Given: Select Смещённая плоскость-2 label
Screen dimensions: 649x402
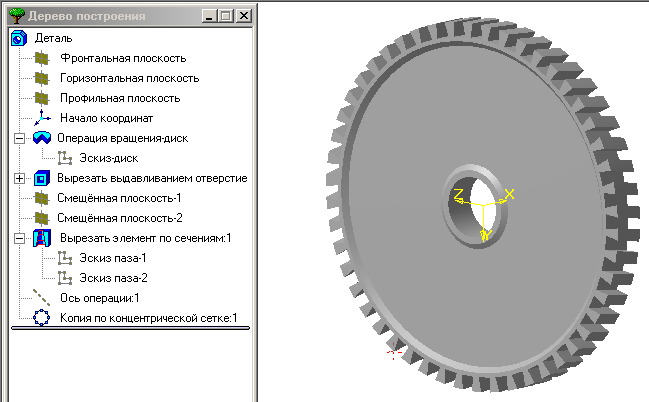Looking at the screenshot, I should point(120,218).
